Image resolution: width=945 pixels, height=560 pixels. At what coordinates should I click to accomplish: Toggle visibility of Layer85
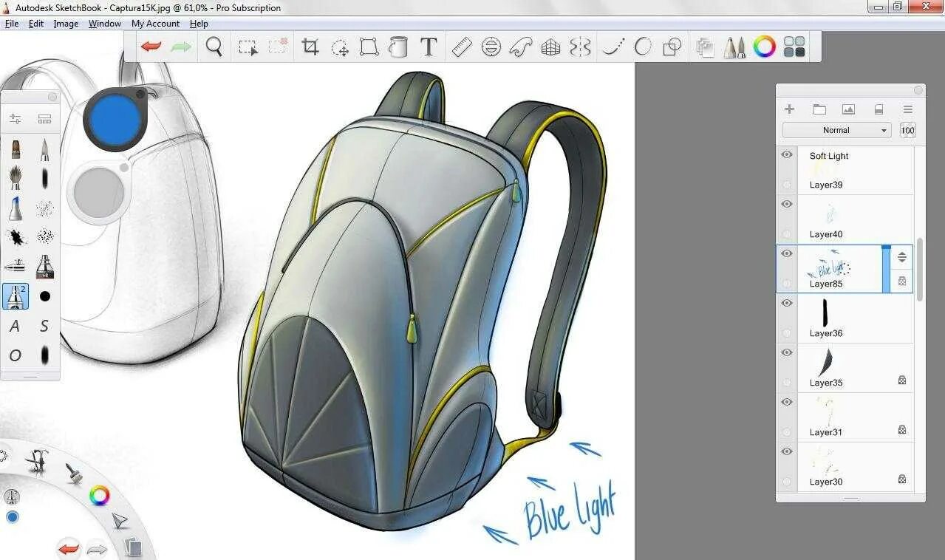click(787, 253)
